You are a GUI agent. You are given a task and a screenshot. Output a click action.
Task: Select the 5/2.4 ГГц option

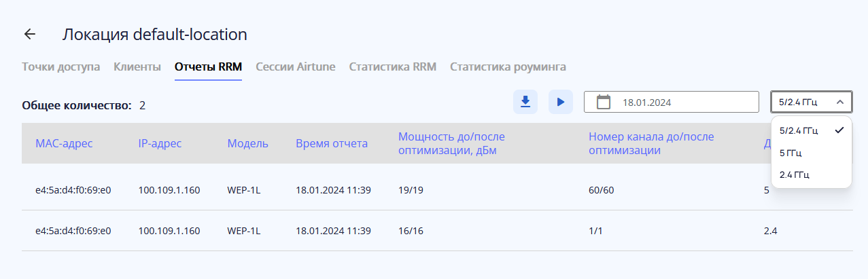tap(799, 130)
